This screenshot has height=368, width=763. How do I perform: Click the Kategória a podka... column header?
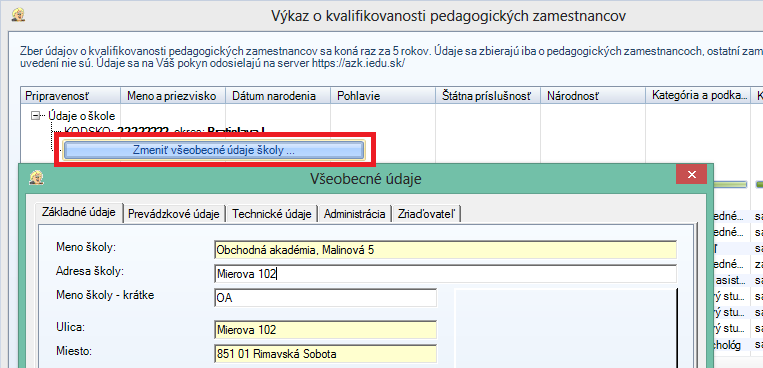point(699,96)
